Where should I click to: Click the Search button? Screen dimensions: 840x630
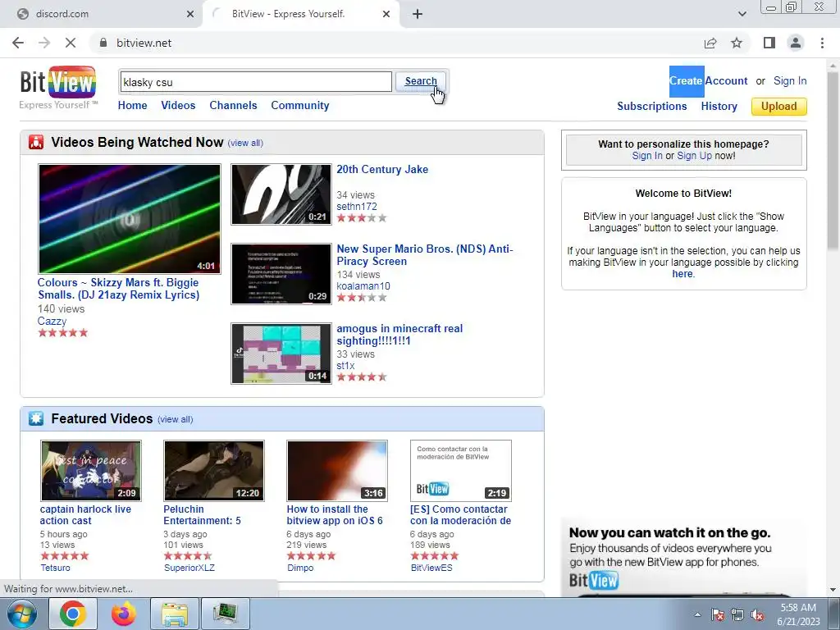click(x=421, y=81)
